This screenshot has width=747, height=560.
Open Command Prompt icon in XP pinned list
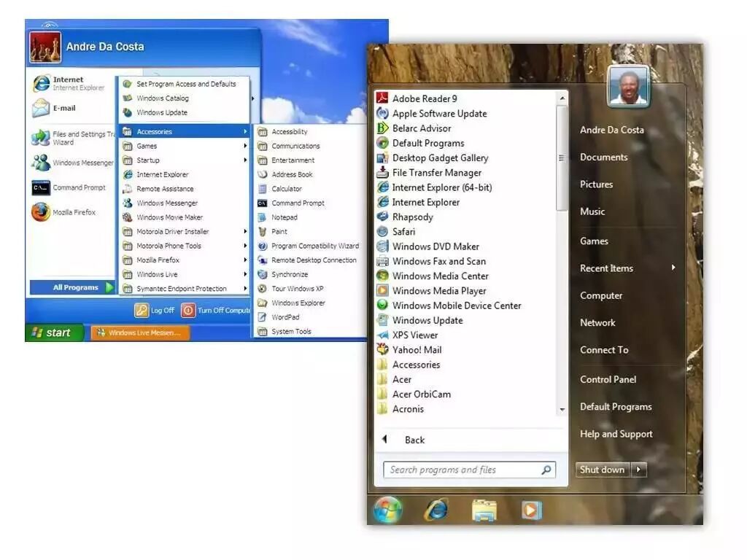[x=41, y=187]
